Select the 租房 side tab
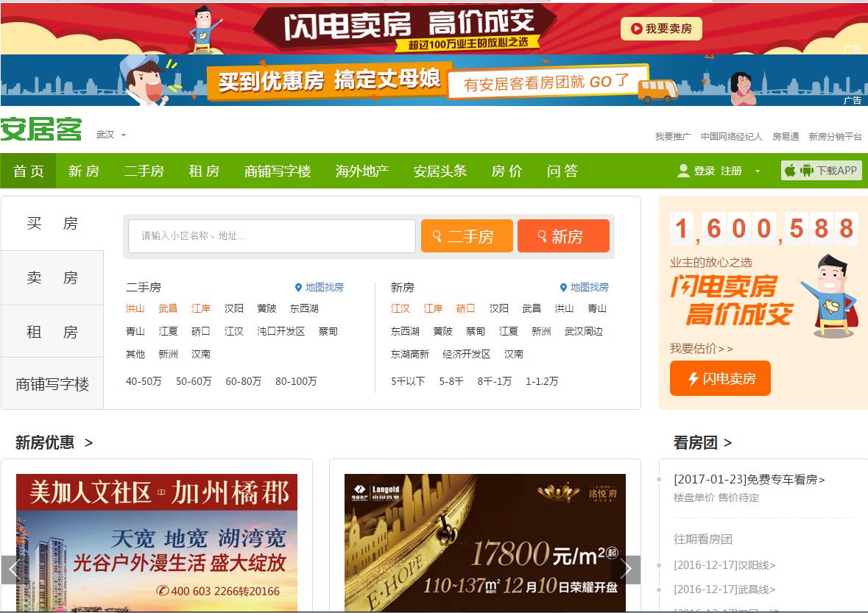The width and height of the screenshot is (868, 613). (52, 331)
